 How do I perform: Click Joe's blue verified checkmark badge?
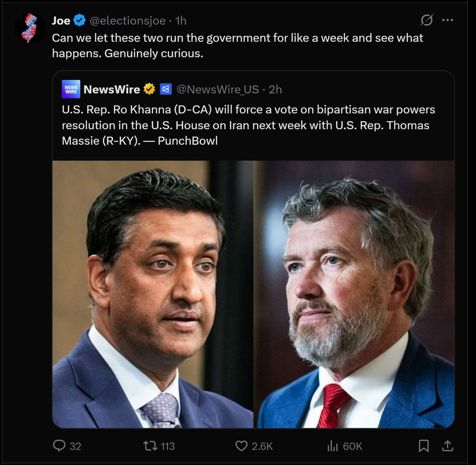point(80,20)
